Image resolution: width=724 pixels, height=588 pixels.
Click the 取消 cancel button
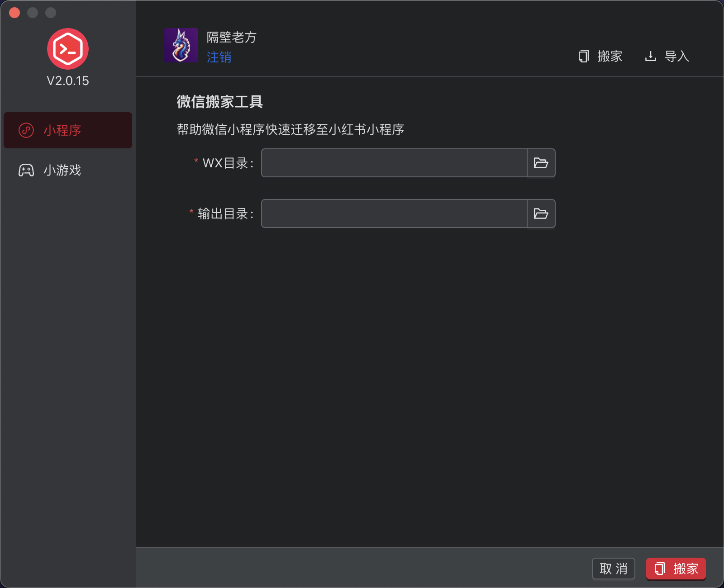pos(614,569)
